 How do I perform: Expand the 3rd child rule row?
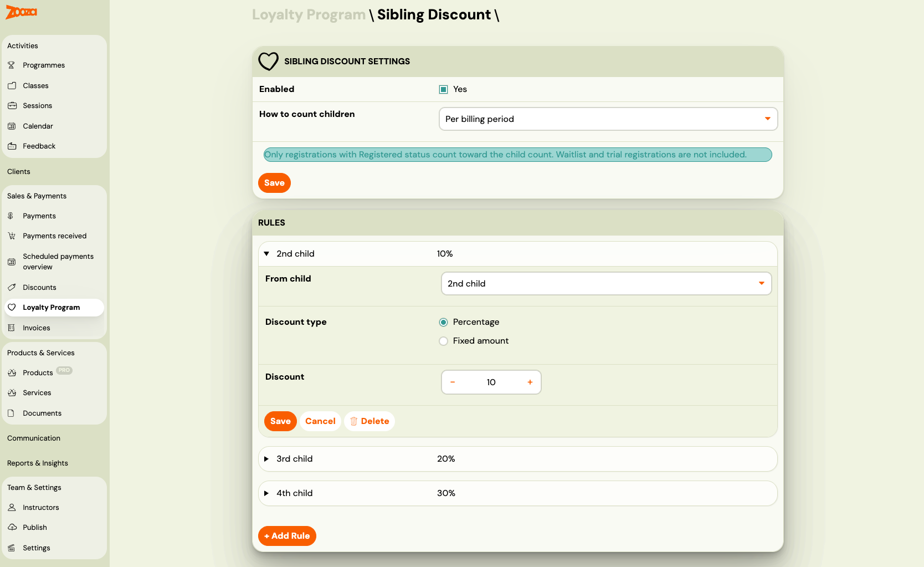[x=267, y=459]
